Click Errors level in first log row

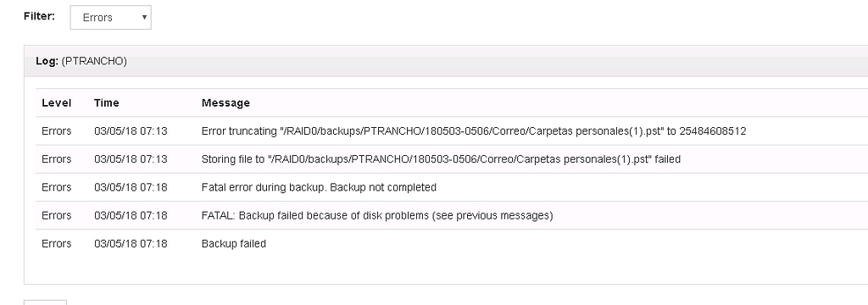point(57,131)
